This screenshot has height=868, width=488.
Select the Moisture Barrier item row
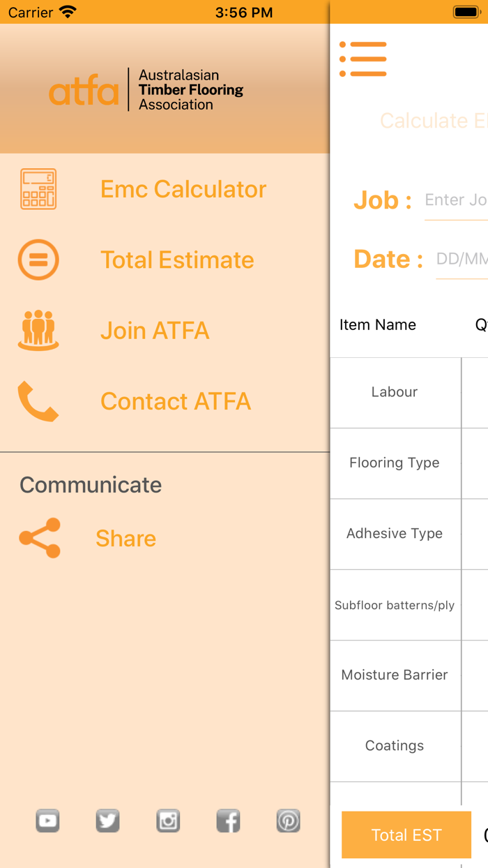[x=395, y=675]
